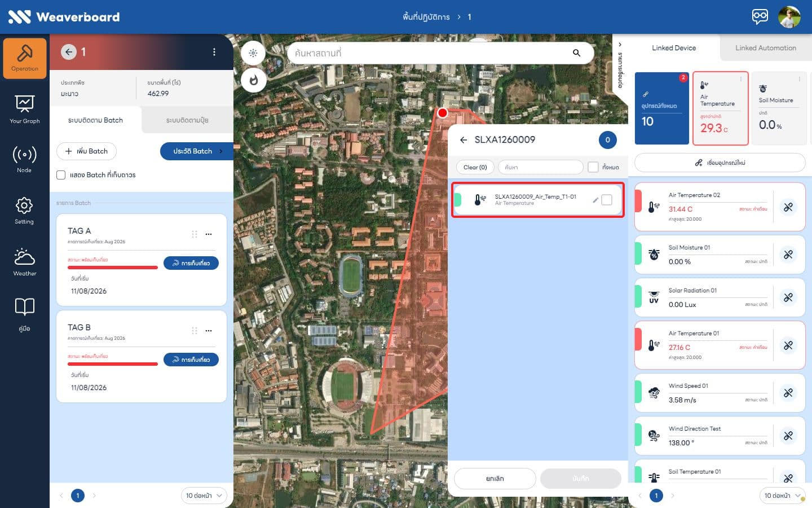The image size is (812, 508).
Task: Collapse the linked device side panel chevron
Action: pyautogui.click(x=620, y=44)
